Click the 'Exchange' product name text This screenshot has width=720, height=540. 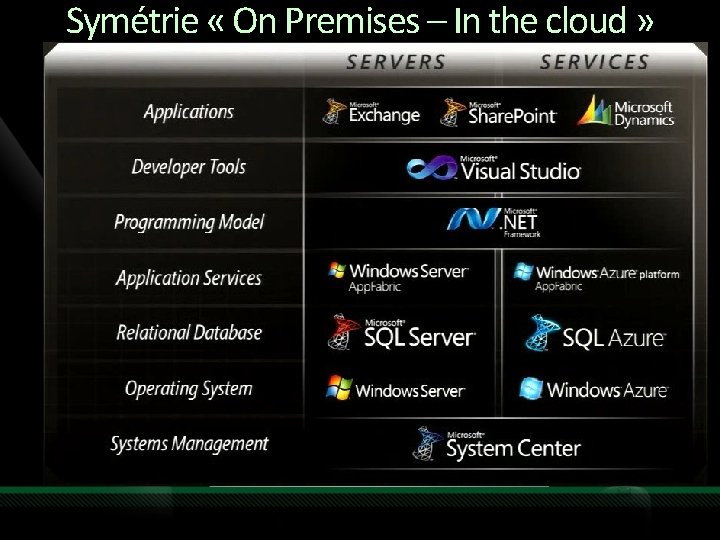(x=384, y=115)
